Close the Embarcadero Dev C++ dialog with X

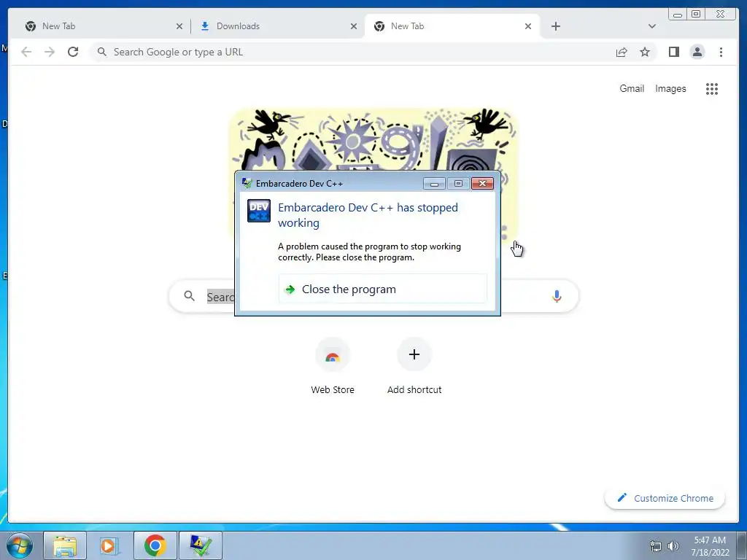482,183
